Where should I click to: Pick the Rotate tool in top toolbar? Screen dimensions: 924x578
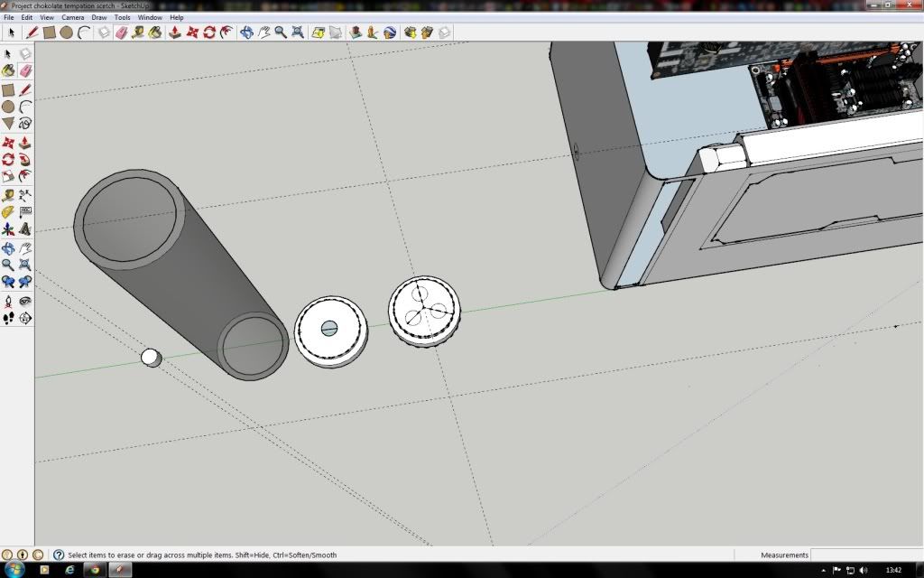coord(209,33)
